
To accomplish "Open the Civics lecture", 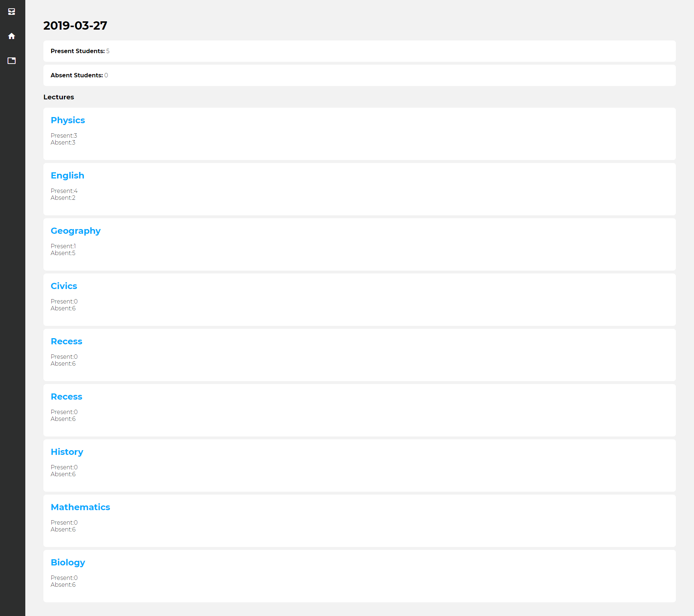I will [x=64, y=286].
